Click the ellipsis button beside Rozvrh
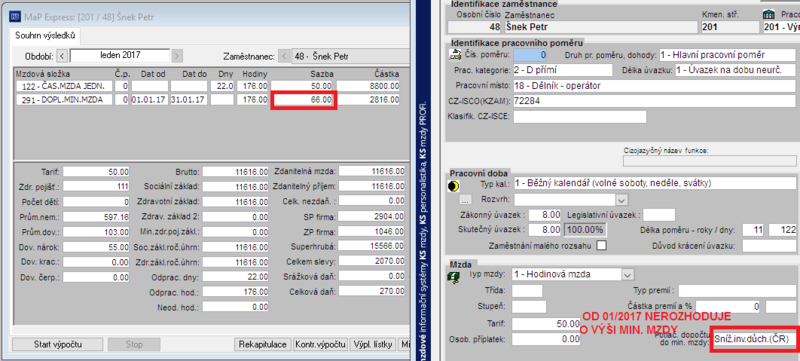 tap(465, 199)
